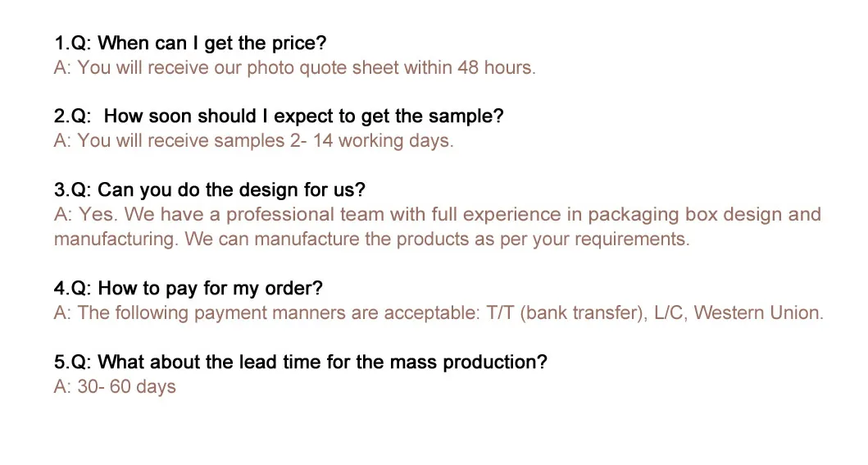
Task: Click the '4.Q:' label
Action: click(x=73, y=289)
